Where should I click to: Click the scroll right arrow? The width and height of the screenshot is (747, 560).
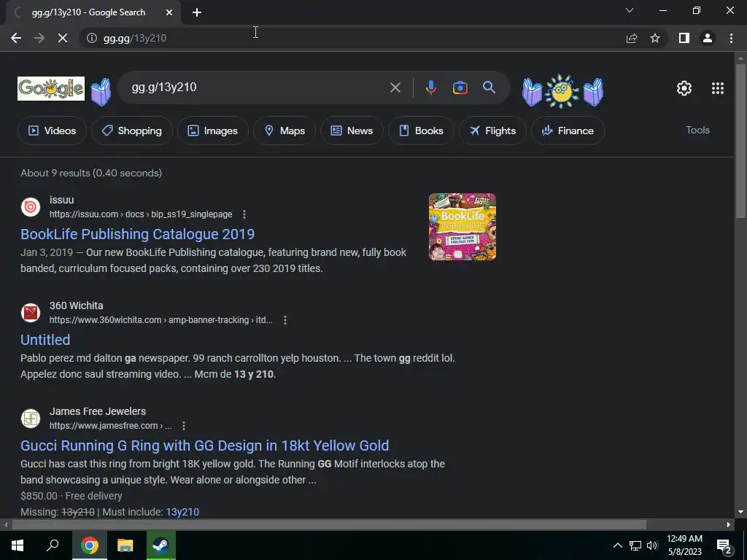(x=729, y=525)
